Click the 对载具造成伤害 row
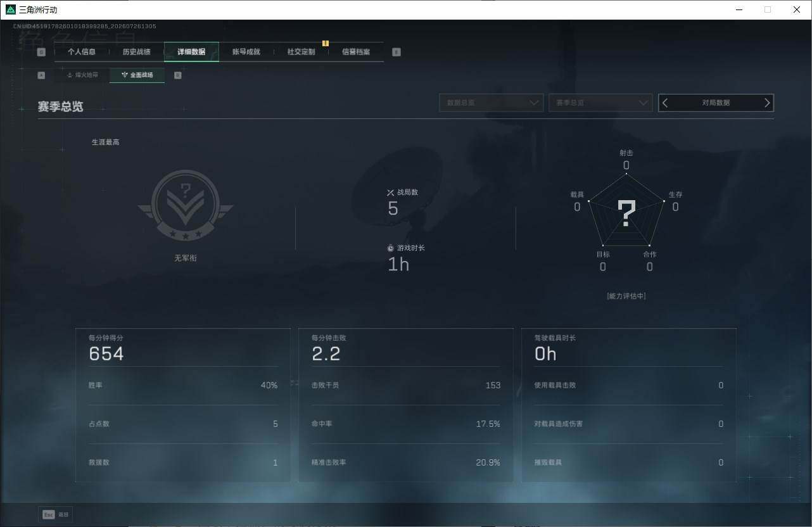Viewport: 812px width, 527px height. (629, 424)
